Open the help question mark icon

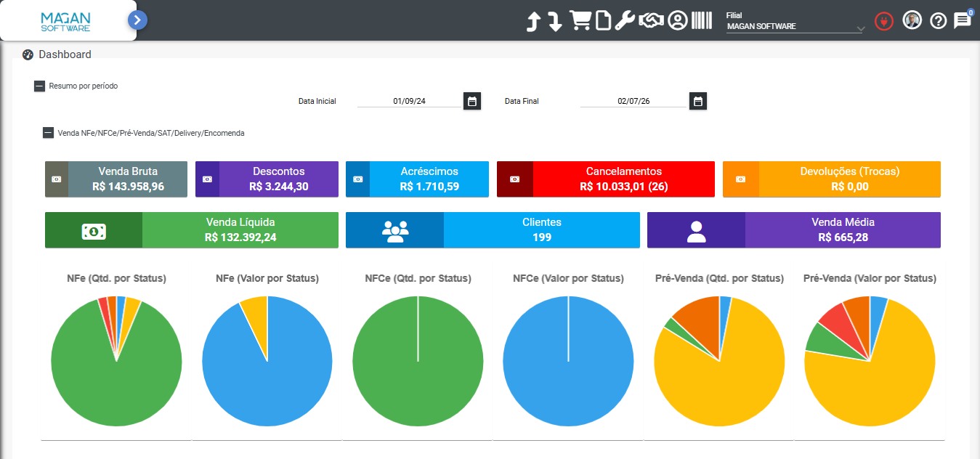938,21
